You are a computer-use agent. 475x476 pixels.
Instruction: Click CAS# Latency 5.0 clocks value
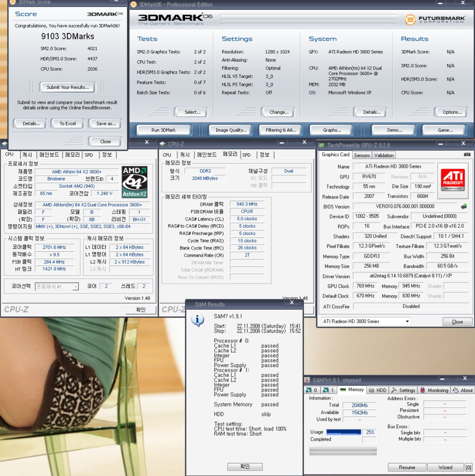[247, 219]
